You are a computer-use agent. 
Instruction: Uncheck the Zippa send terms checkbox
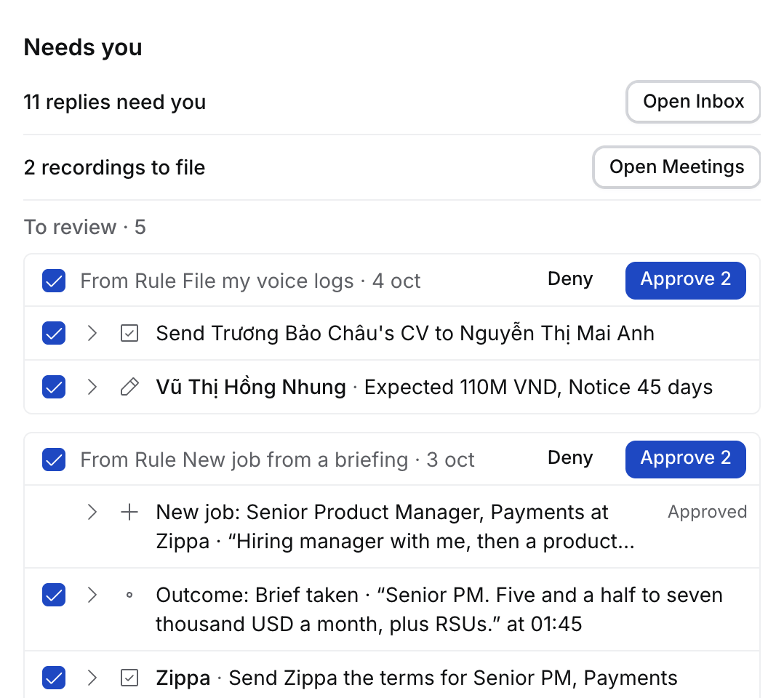(54, 678)
